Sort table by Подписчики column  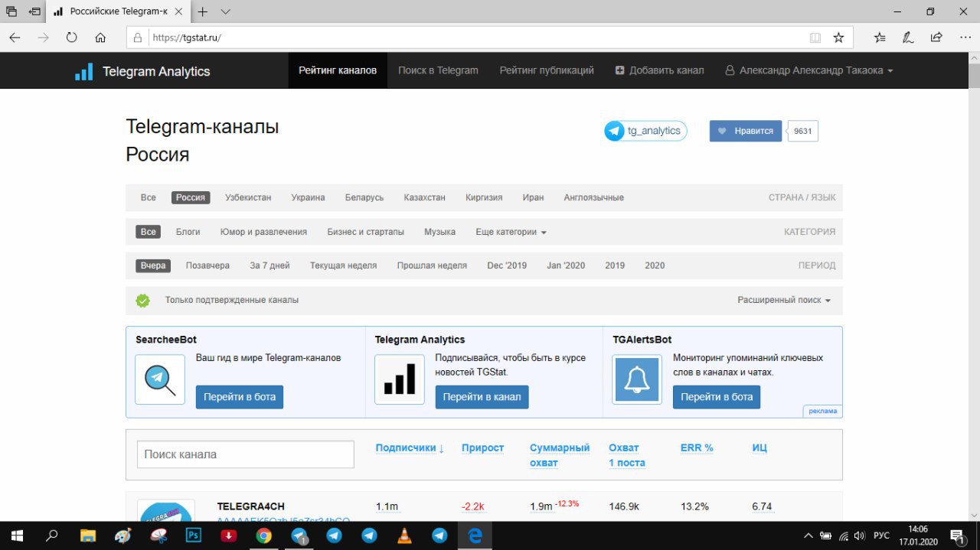pyautogui.click(x=410, y=447)
